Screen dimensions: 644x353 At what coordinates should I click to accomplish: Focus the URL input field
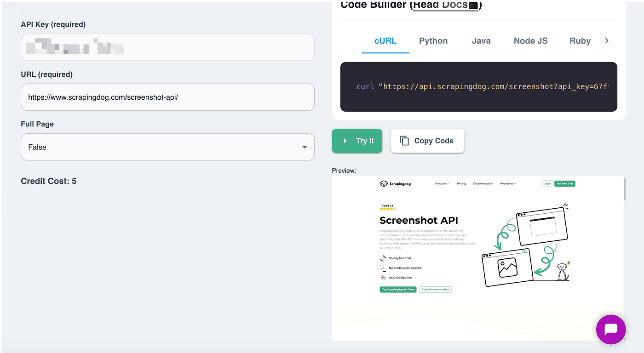click(167, 97)
